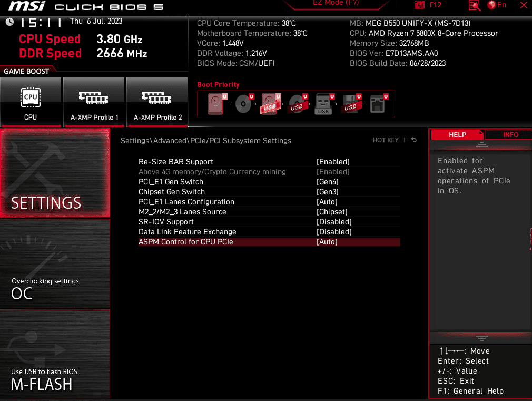Select the Chipset Gen Switch label

[x=172, y=192]
